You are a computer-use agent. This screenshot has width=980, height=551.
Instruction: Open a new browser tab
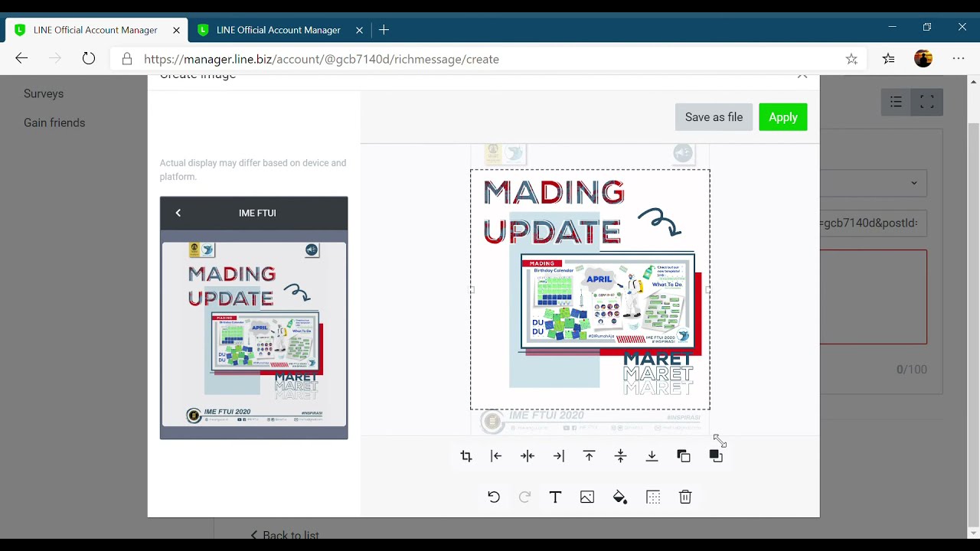coord(384,30)
